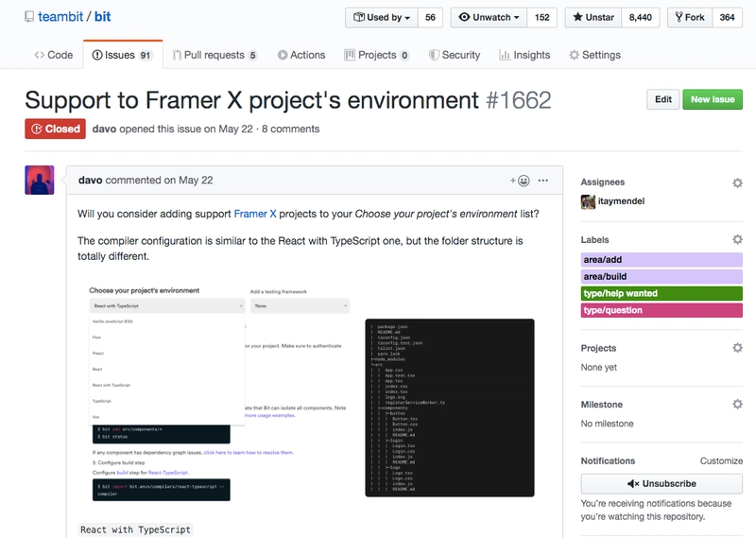This screenshot has height=538, width=756.
Task: Click the green New issue button
Action: point(712,99)
